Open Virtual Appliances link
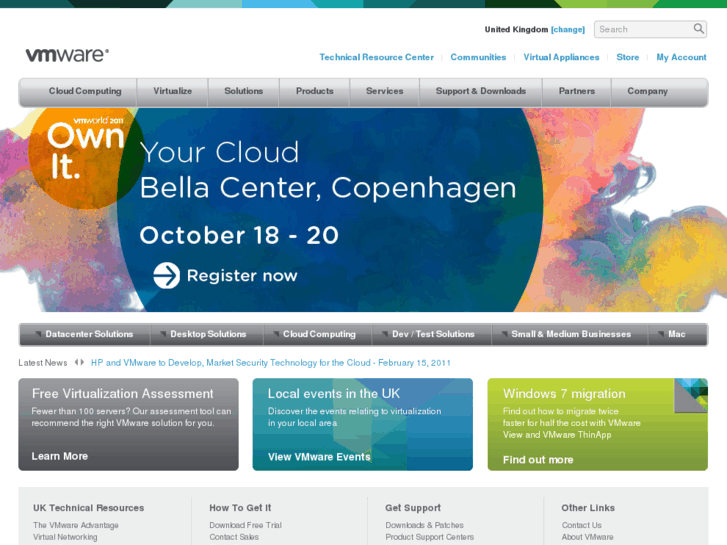 tap(561, 57)
